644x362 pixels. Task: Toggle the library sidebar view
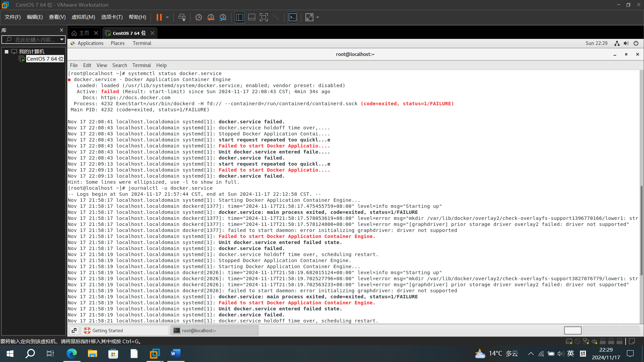(239, 17)
